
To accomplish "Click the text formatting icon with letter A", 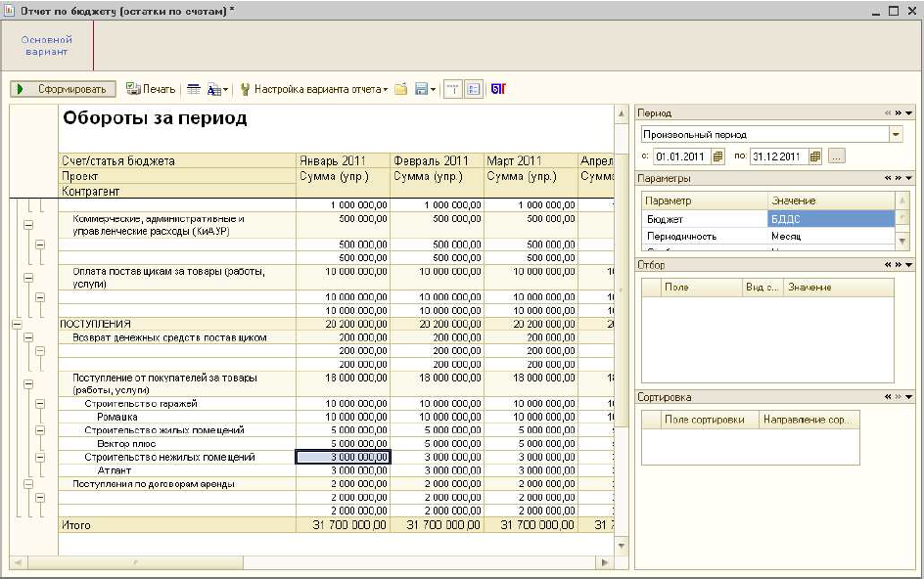I will 215,89.
